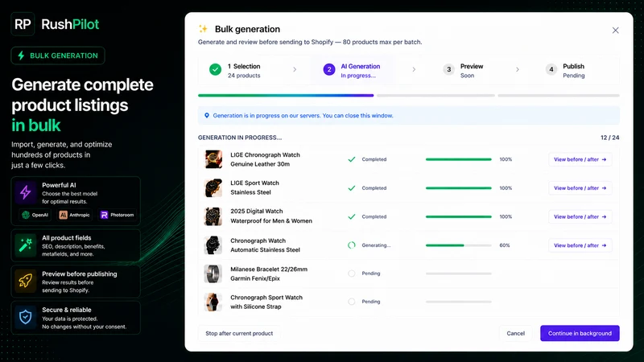This screenshot has width=644, height=362.
Task: Click chevron after the Selection step
Action: (295, 70)
